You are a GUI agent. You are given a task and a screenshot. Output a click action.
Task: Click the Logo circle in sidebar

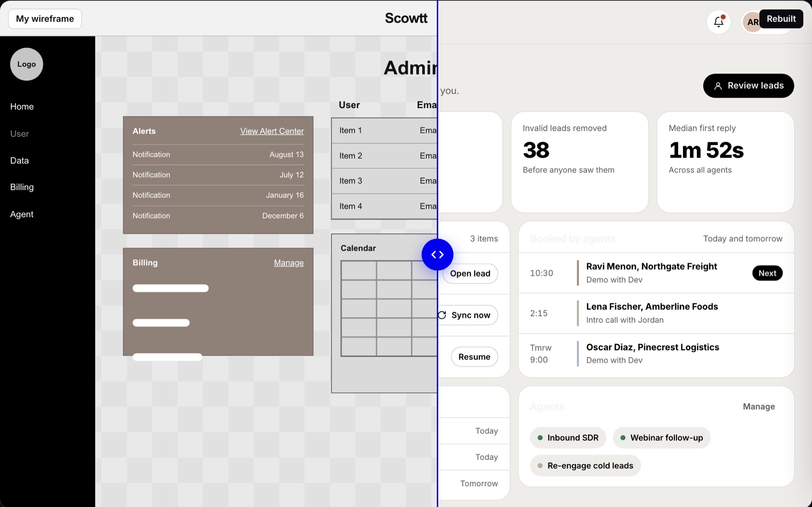[26, 64]
